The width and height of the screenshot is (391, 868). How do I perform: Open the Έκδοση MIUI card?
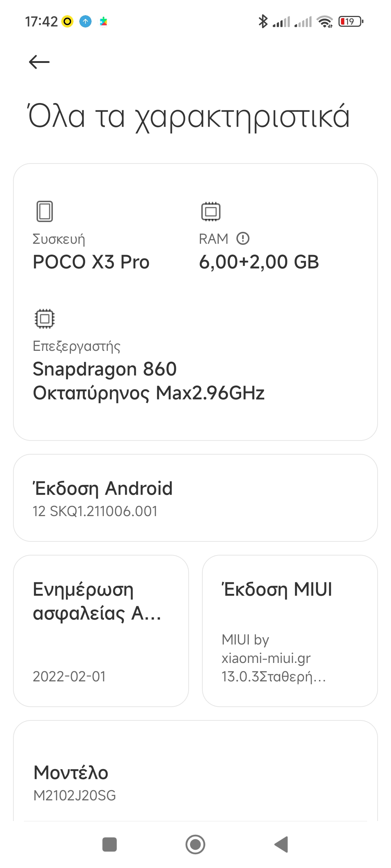(290, 631)
